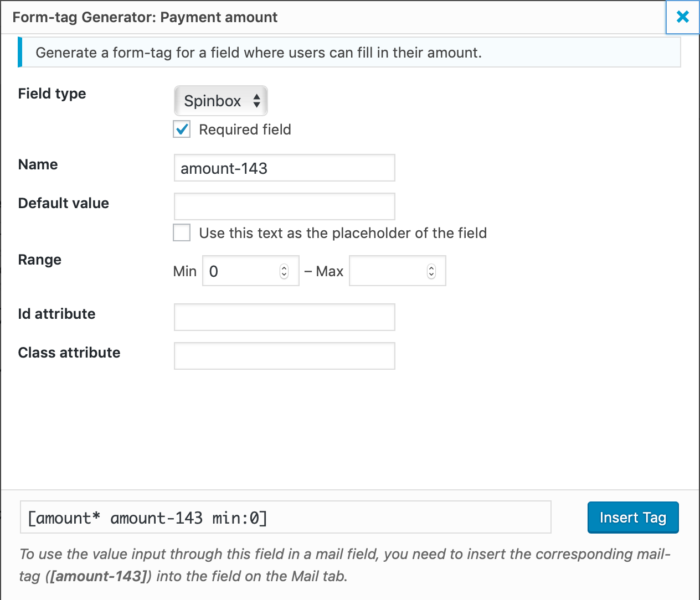The width and height of the screenshot is (700, 600).
Task: Focus the Class attribute text box
Action: coord(284,356)
